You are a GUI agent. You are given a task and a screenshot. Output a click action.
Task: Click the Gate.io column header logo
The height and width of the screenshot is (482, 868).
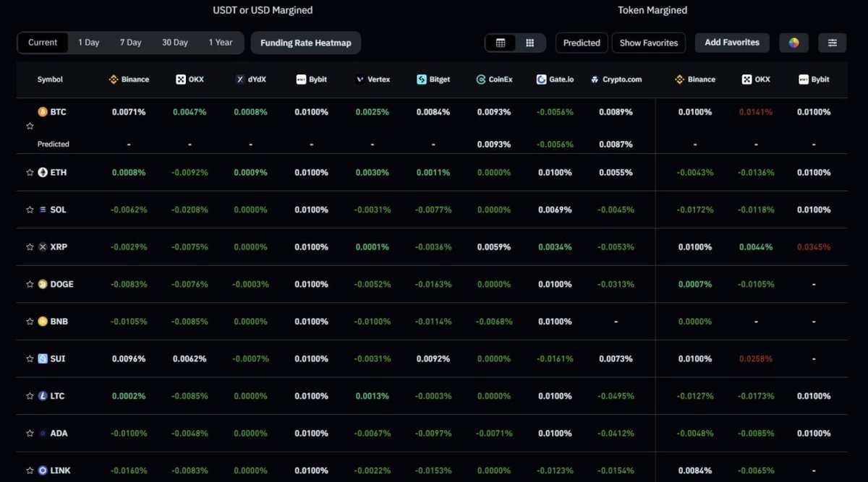[542, 79]
